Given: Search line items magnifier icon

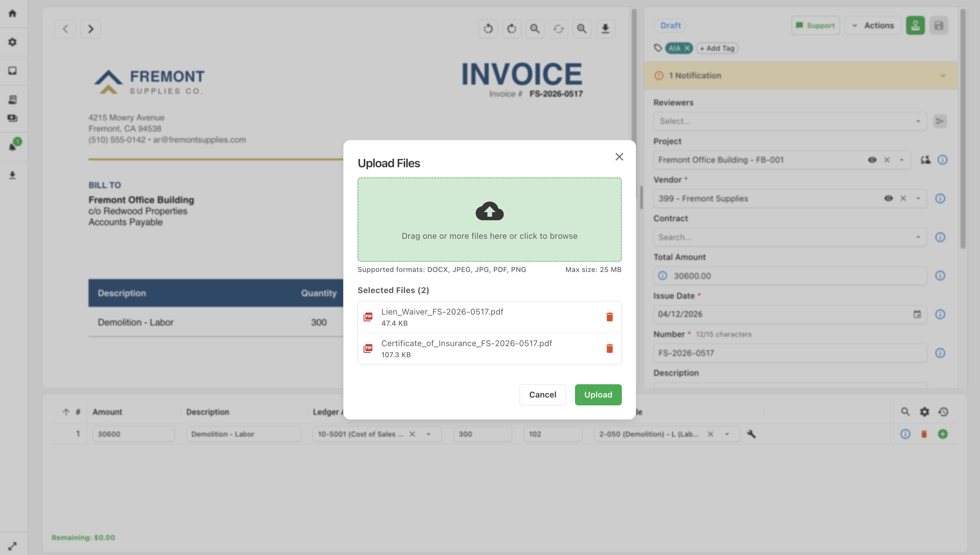Looking at the screenshot, I should (905, 412).
